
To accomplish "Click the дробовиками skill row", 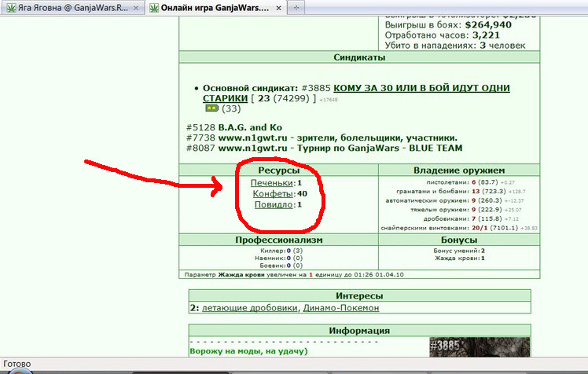I will point(471,218).
